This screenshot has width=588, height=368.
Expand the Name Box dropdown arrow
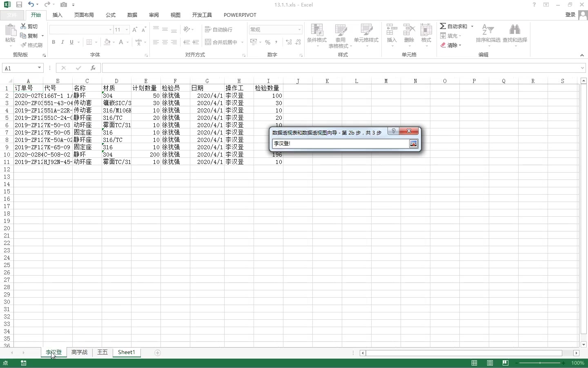(39, 68)
